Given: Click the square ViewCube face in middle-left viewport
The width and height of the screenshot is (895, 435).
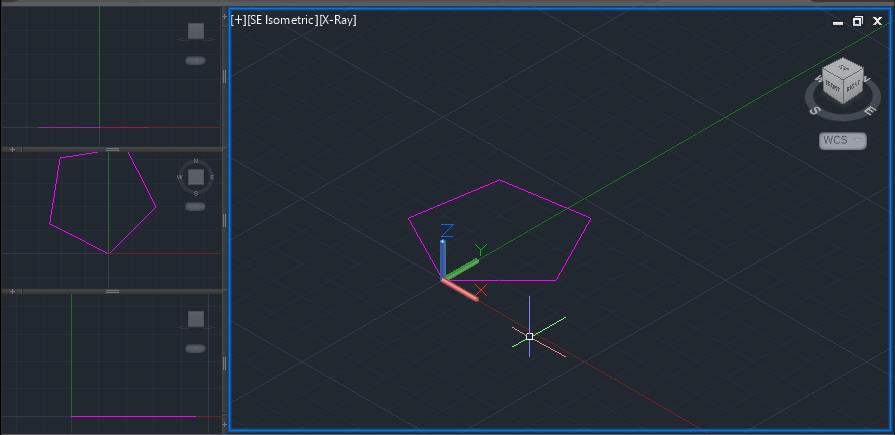Looking at the screenshot, I should (x=196, y=177).
